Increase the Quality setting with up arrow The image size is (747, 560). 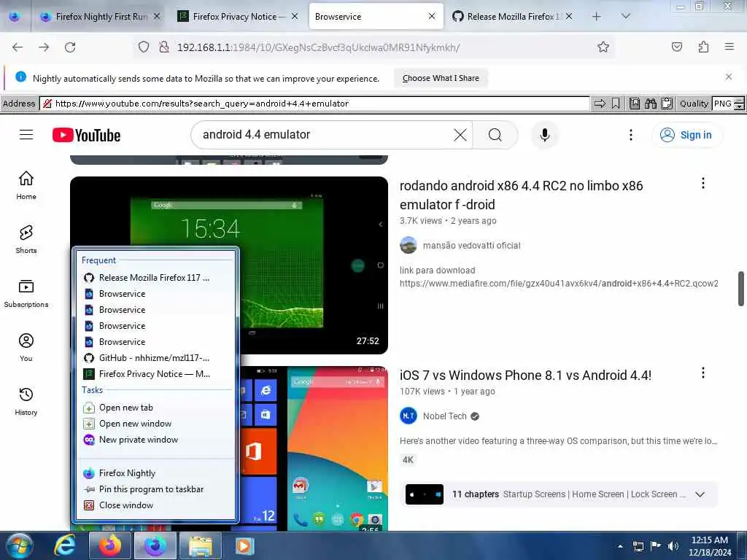tap(739, 100)
